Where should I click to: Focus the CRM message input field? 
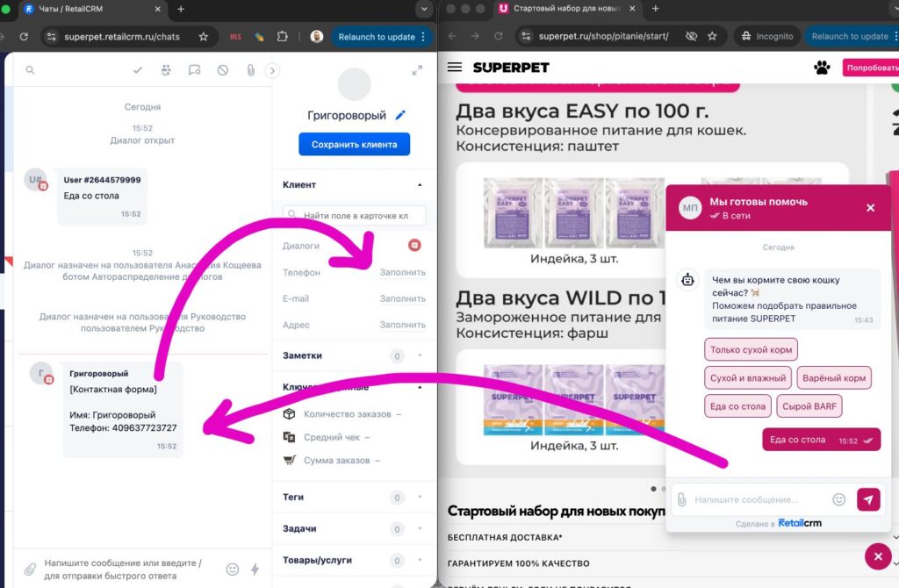point(131,569)
